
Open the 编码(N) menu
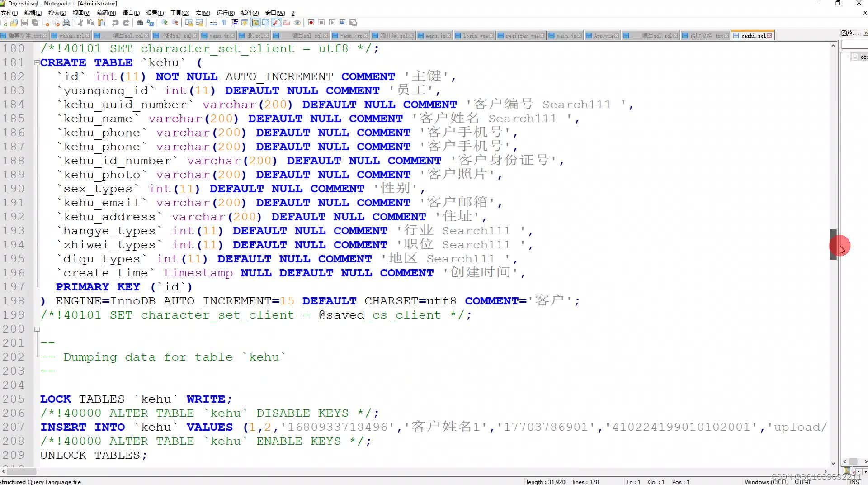click(x=106, y=13)
